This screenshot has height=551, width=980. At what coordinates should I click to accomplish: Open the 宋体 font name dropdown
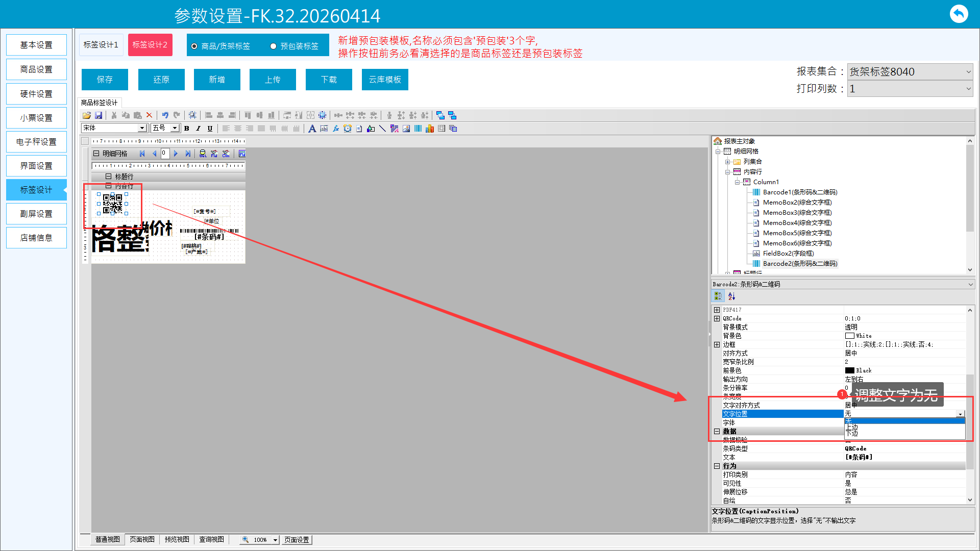[142, 128]
